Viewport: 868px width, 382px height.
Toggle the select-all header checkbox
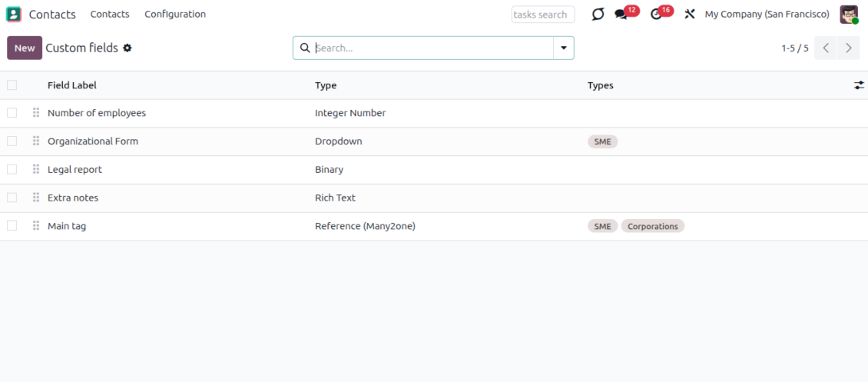click(12, 85)
